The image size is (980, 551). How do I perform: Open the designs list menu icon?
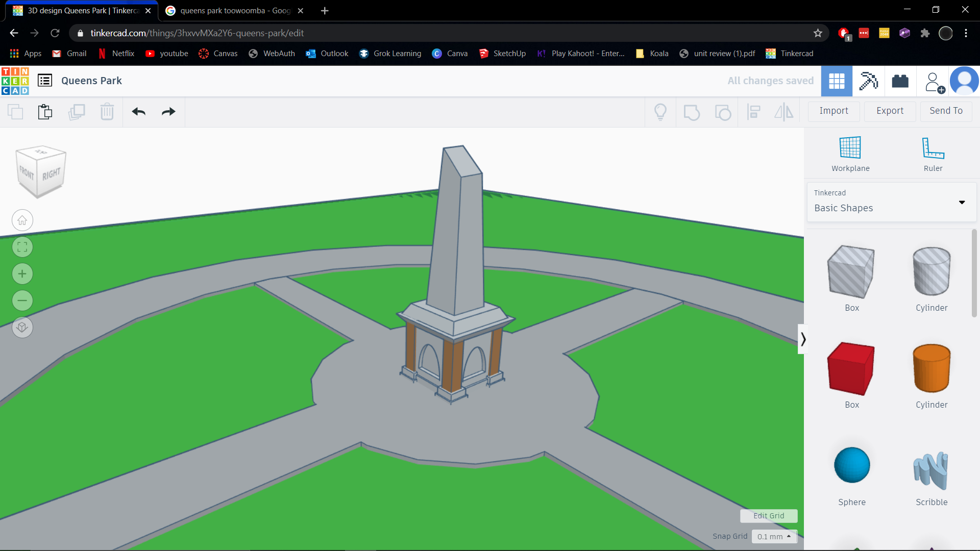45,81
